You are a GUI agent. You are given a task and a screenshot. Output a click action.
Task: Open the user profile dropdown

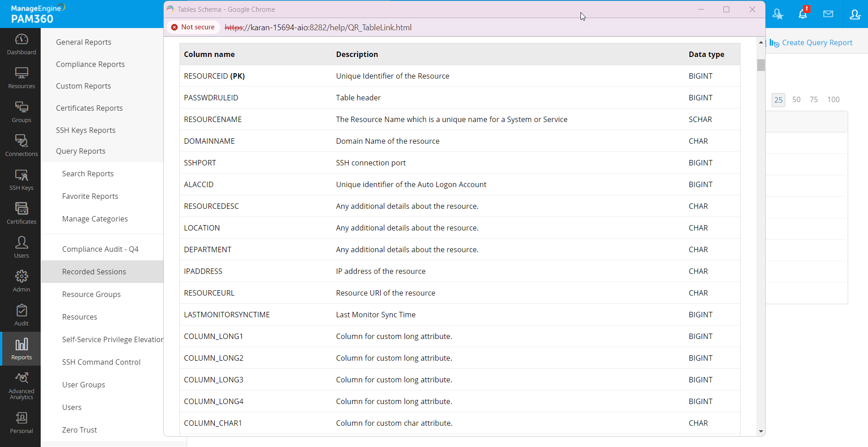tap(855, 14)
